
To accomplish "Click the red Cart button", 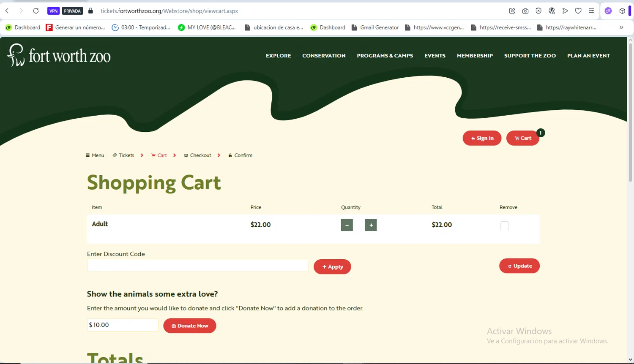I will click(523, 138).
